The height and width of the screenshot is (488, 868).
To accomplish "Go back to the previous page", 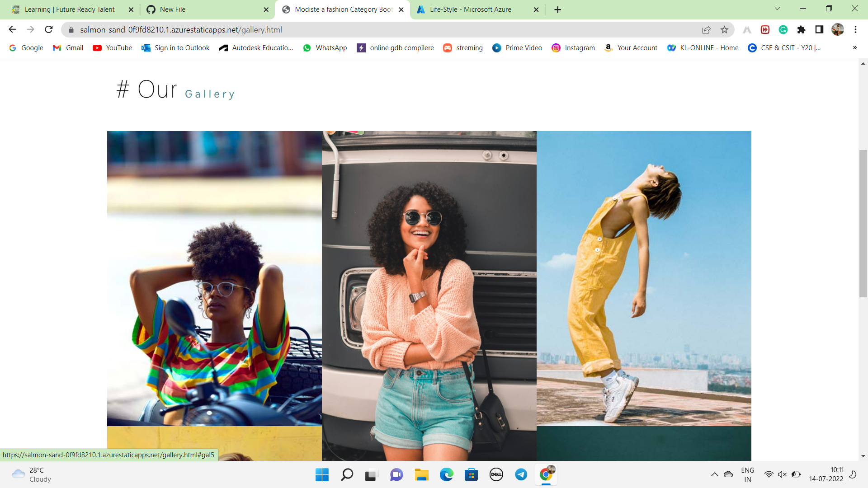I will tap(12, 29).
